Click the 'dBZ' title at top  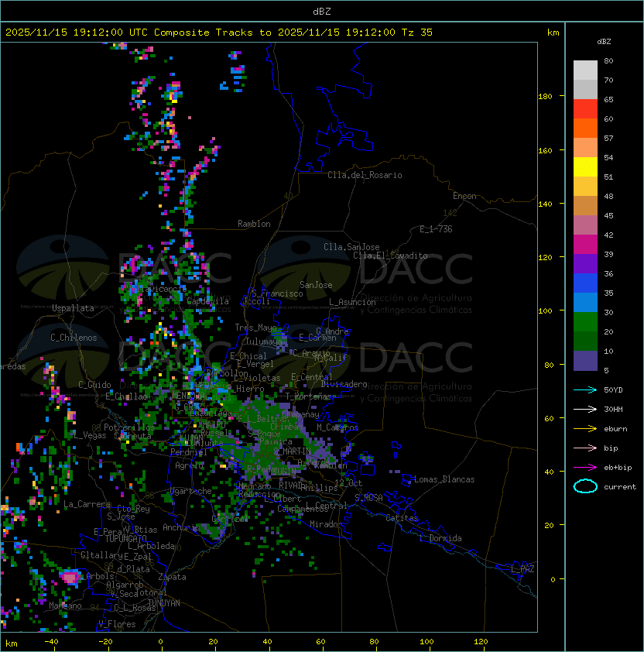tap(322, 11)
